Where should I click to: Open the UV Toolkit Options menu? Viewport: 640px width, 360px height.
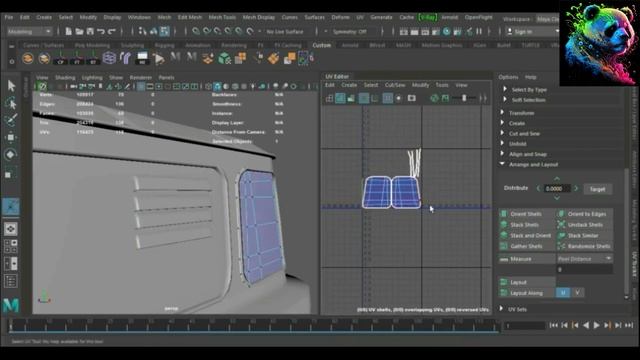click(x=508, y=77)
